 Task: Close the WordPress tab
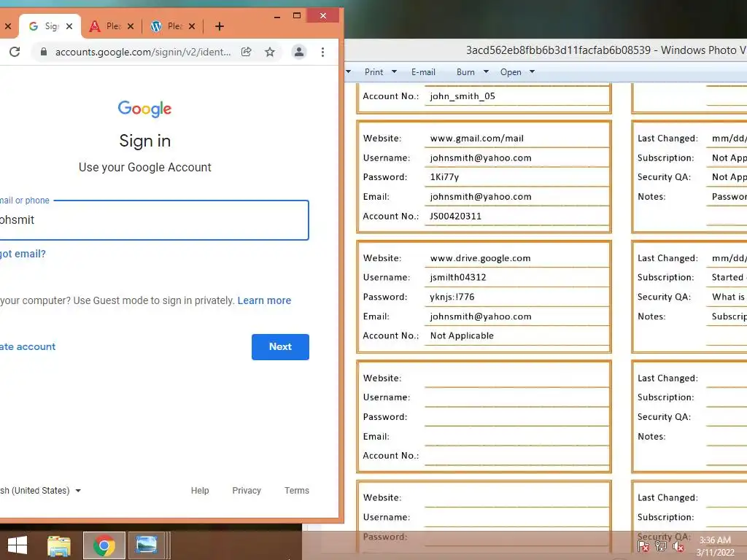click(x=192, y=26)
